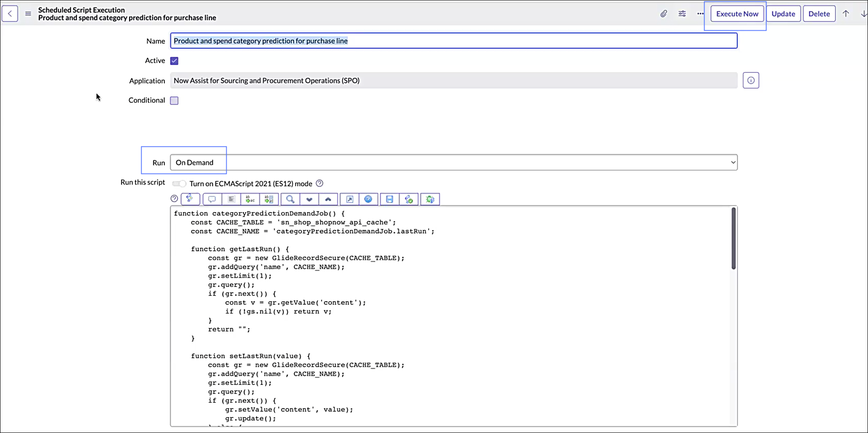
Task: Click code line 'function categoryPredictionDemandJob() {'
Action: point(259,214)
